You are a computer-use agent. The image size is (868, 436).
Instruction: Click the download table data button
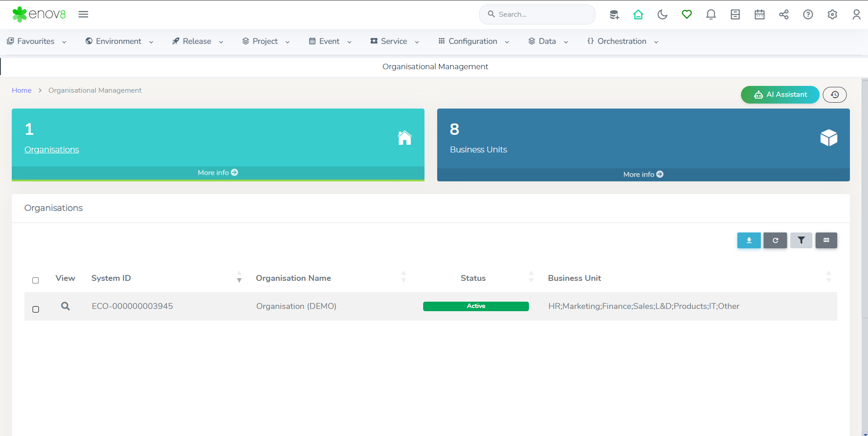point(749,241)
